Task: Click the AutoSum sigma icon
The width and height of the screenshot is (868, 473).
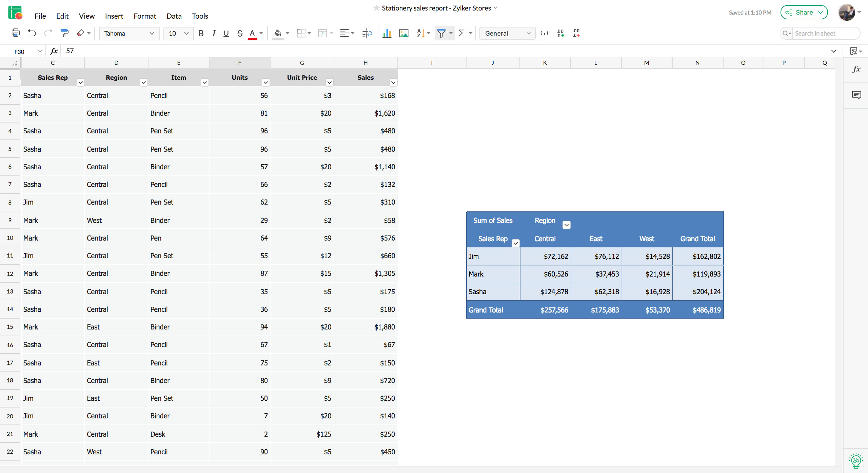Action: [461, 33]
